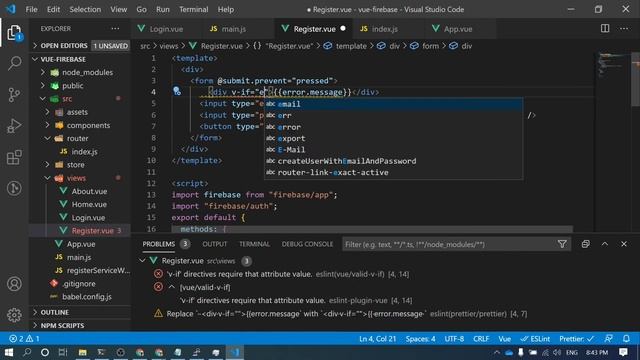Select 'email' suggestion in autocomplete list
640x360 pixels.
tap(393, 104)
